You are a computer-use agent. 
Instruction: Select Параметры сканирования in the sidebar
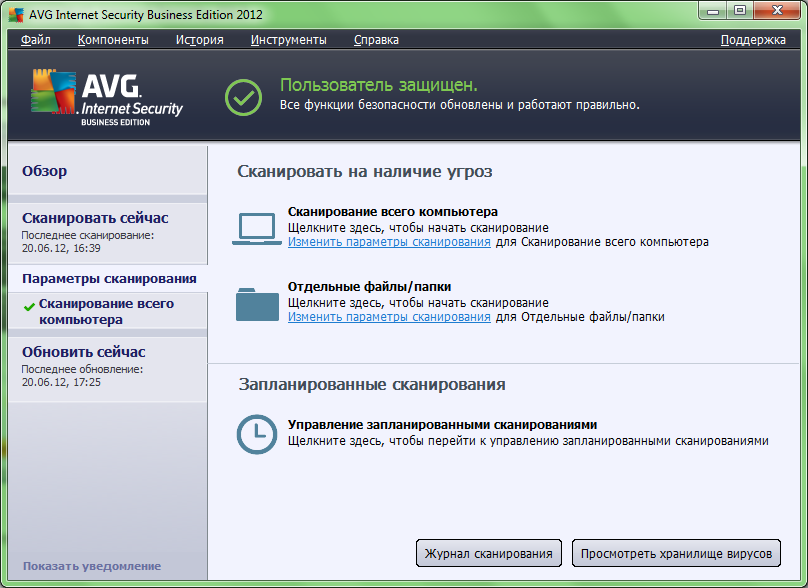click(x=108, y=279)
